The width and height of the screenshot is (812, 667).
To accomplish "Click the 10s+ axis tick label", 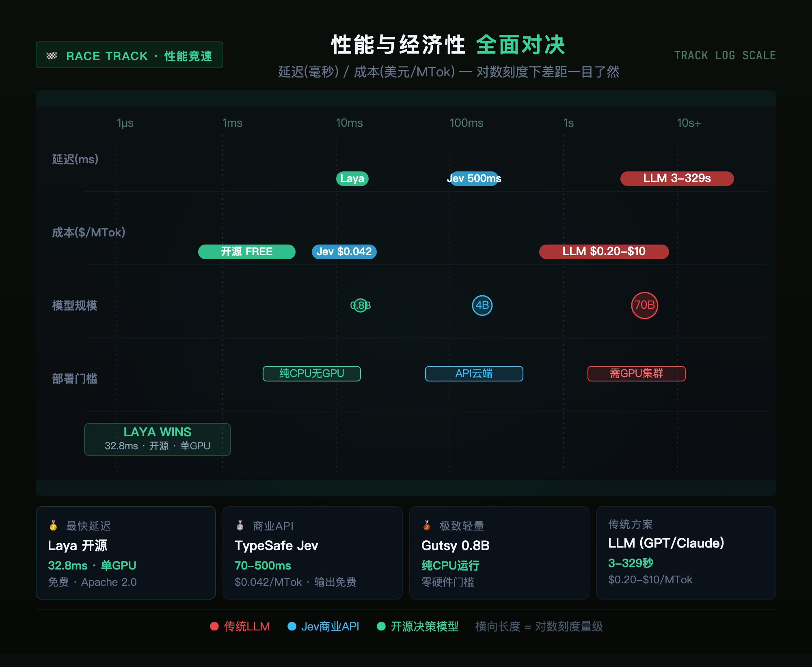I will coord(689,123).
